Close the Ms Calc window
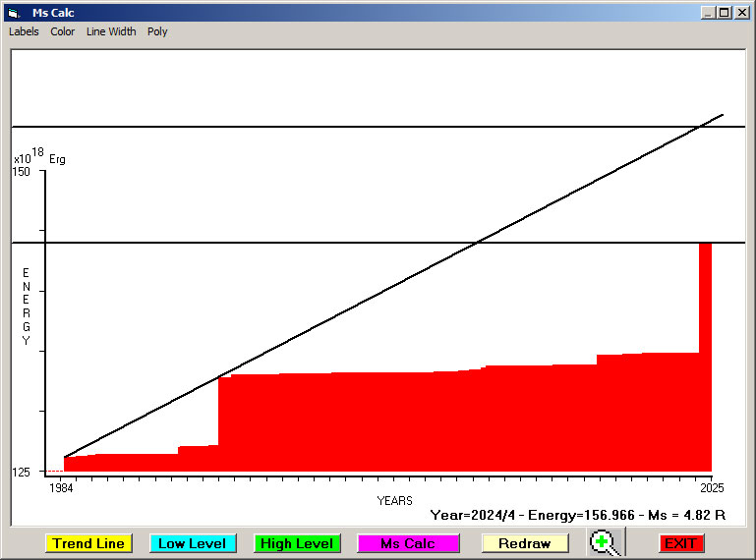The image size is (756, 560). click(741, 13)
